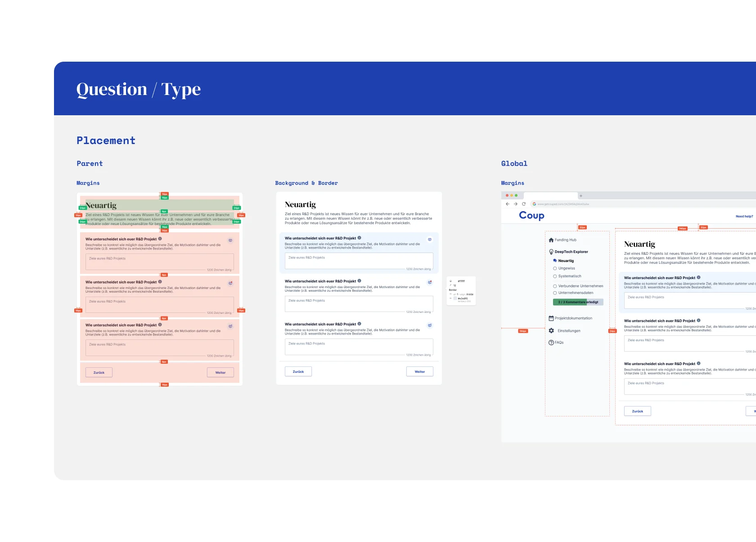This screenshot has width=756, height=542.
Task: Click text field in highlighted Global mockup question
Action: pyautogui.click(x=690, y=301)
